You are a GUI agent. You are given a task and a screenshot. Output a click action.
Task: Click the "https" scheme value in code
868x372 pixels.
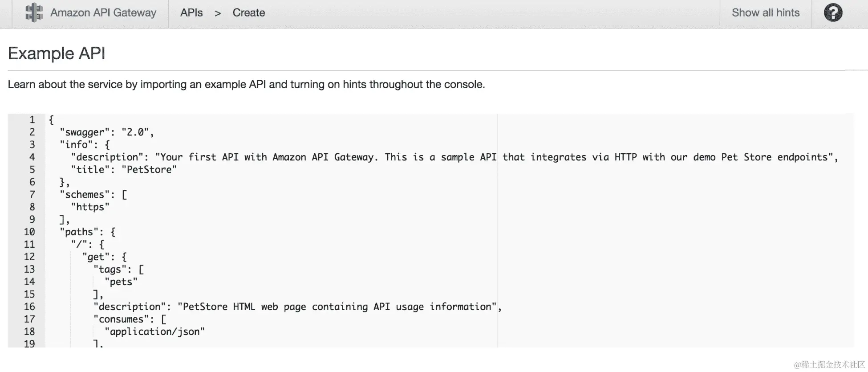click(x=90, y=207)
